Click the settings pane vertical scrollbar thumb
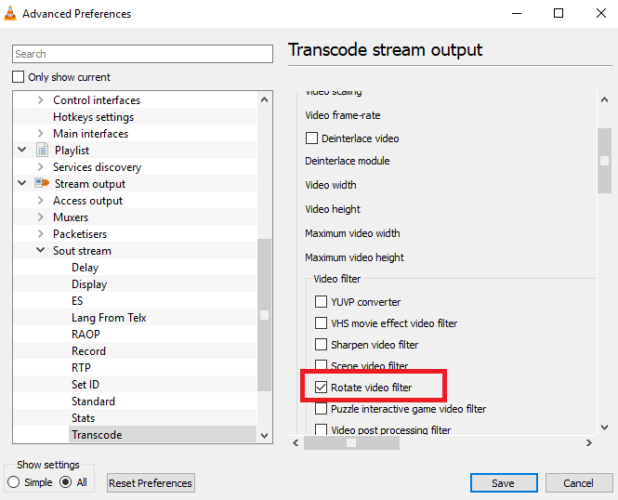 tap(604, 160)
